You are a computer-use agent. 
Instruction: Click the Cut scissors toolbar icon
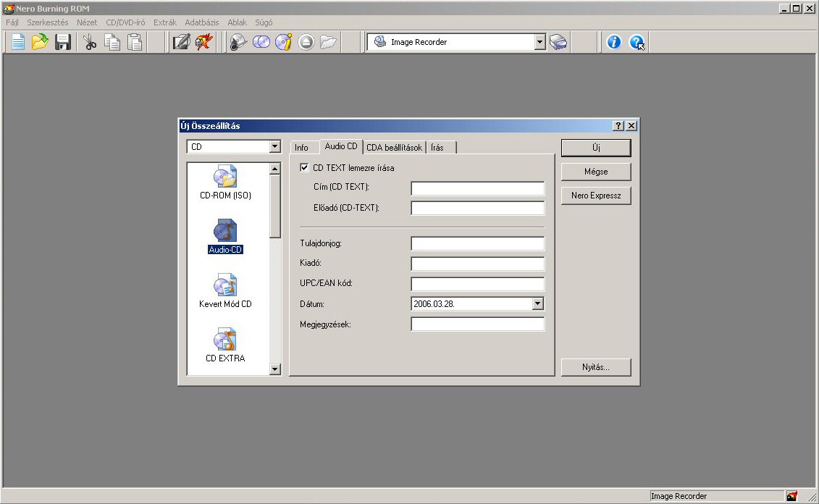tap(90, 42)
